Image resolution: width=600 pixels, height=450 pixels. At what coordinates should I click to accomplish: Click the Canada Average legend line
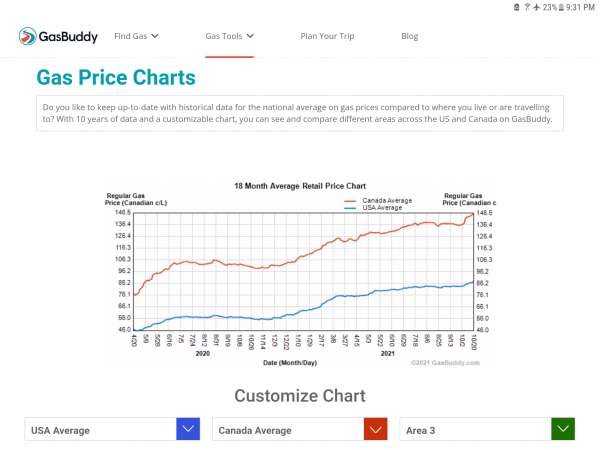point(350,200)
